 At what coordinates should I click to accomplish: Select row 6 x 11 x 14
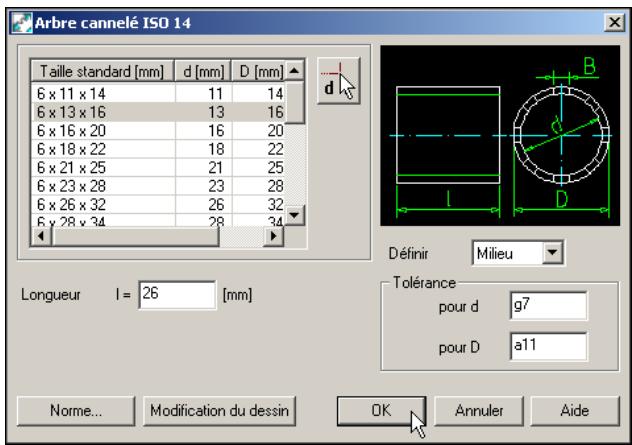pyautogui.click(x=158, y=94)
